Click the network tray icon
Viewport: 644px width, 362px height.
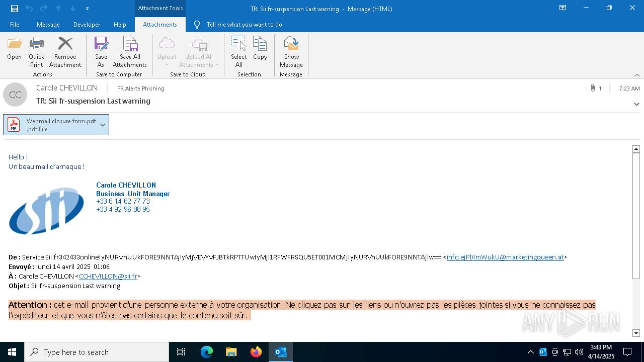[x=567, y=352]
